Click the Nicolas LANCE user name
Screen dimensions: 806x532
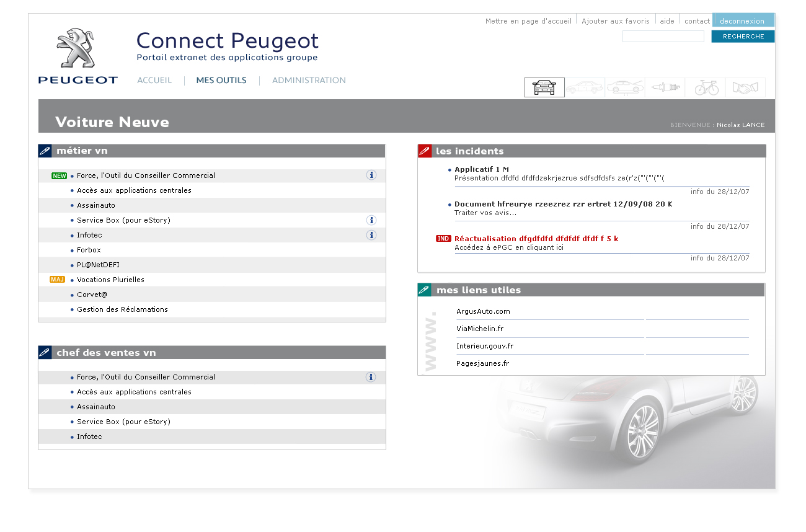741,125
